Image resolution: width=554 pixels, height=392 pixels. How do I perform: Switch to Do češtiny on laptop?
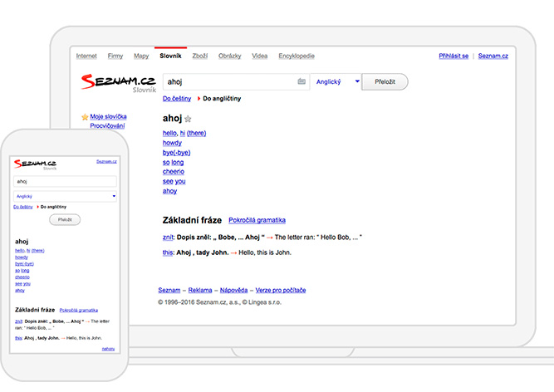click(177, 99)
